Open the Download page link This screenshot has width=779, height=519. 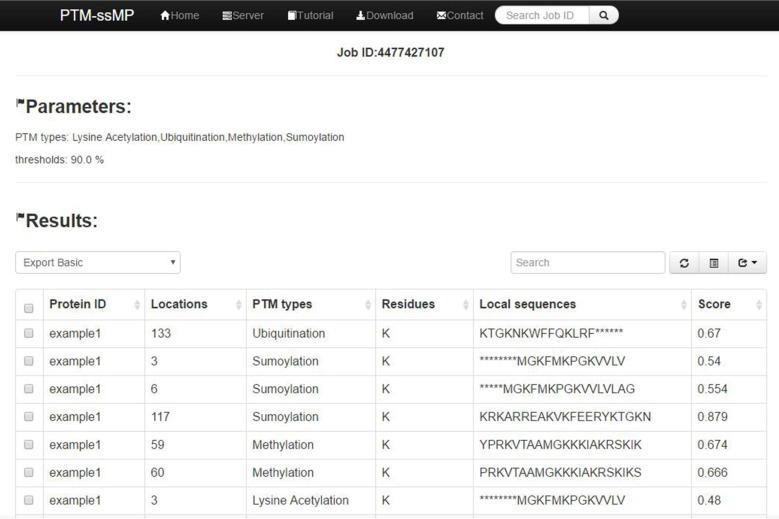(x=384, y=16)
